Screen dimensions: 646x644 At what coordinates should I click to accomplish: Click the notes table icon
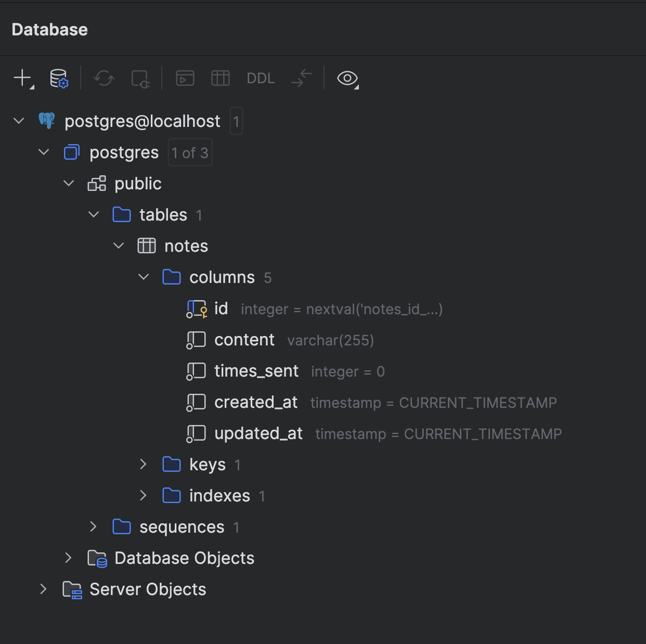click(147, 246)
